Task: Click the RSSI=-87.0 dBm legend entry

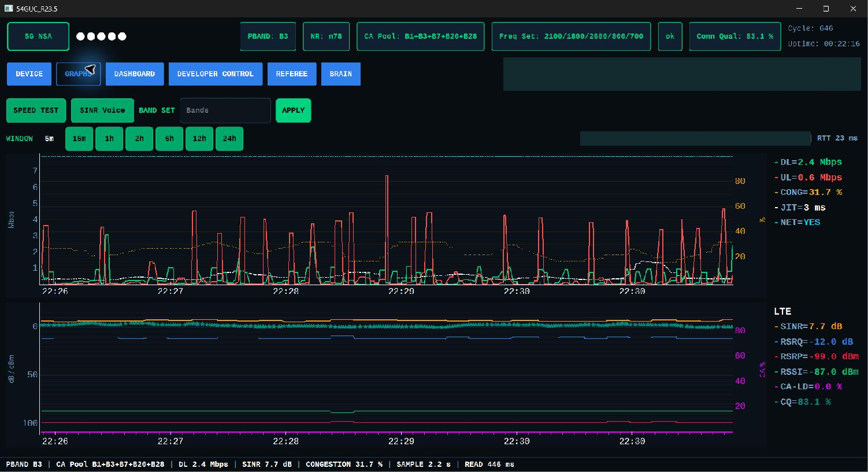Action: 817,372
